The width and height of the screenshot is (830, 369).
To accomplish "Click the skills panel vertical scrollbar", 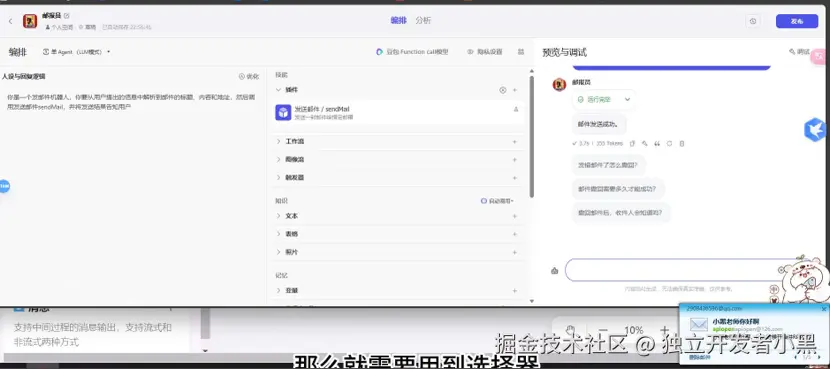I will click(x=531, y=137).
